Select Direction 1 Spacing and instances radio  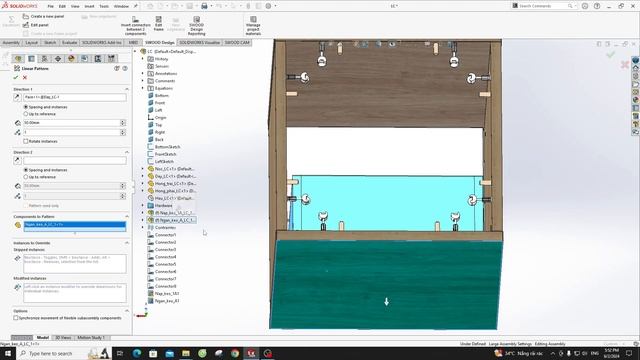pyautogui.click(x=26, y=107)
